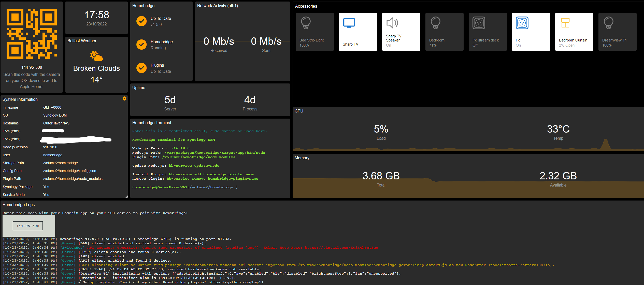644x285 pixels.
Task: Select the Sharp TV television icon
Action: tap(349, 22)
